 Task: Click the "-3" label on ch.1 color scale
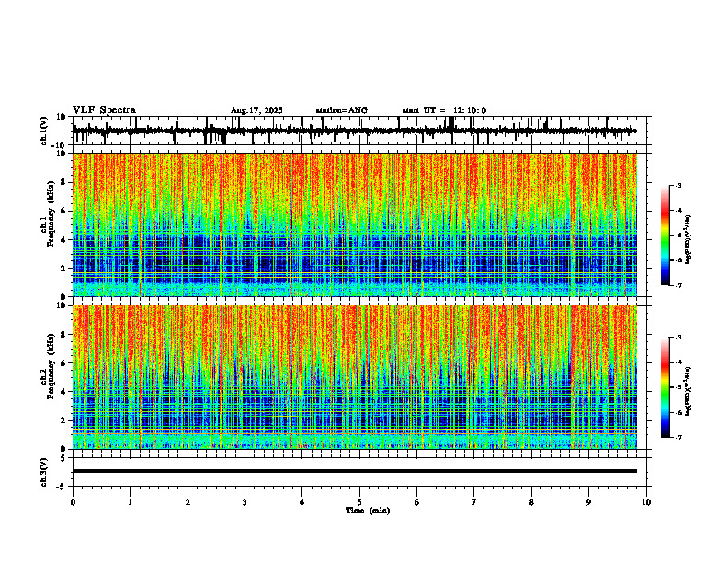click(677, 186)
